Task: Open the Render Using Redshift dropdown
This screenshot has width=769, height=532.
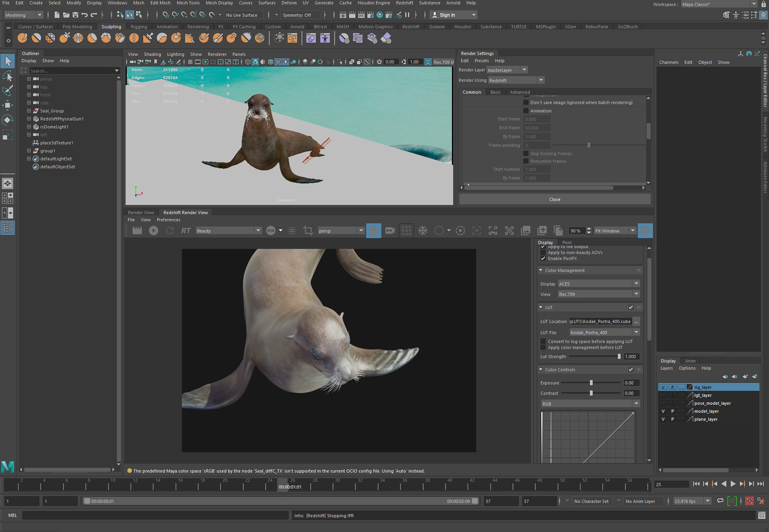Action: coord(516,81)
